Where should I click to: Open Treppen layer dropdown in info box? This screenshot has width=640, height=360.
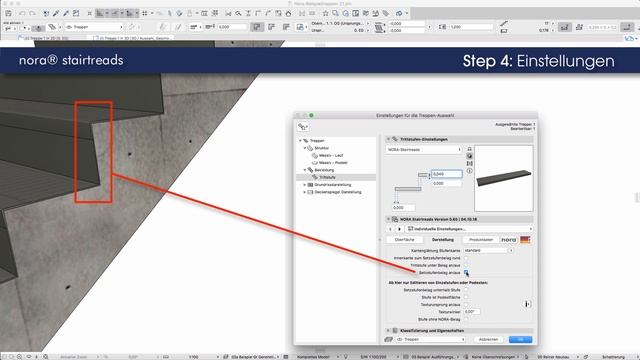[94, 27]
